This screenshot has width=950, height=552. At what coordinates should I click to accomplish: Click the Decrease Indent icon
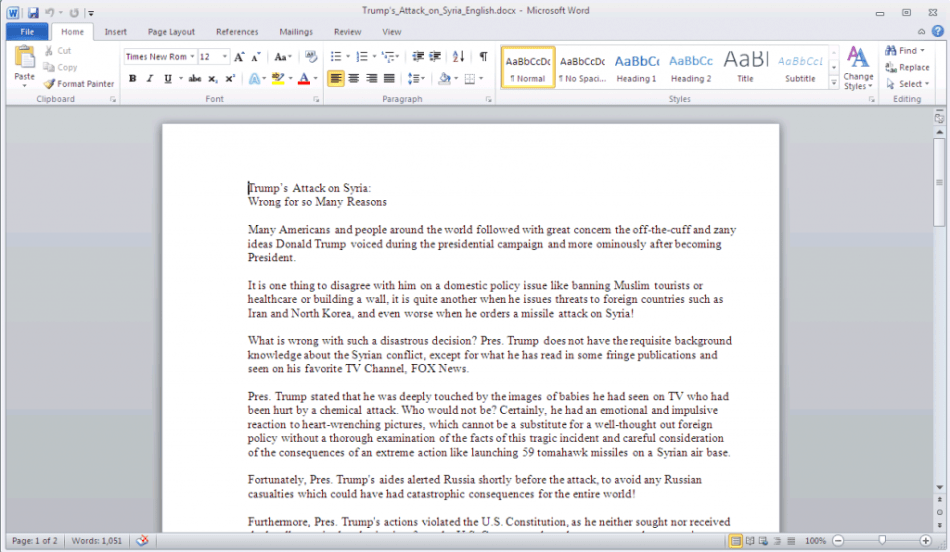418,57
